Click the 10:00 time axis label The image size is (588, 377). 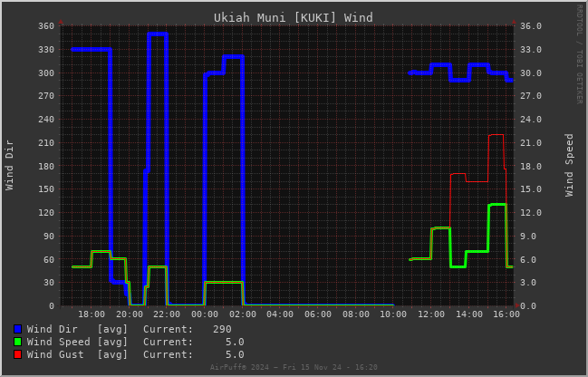pyautogui.click(x=393, y=314)
